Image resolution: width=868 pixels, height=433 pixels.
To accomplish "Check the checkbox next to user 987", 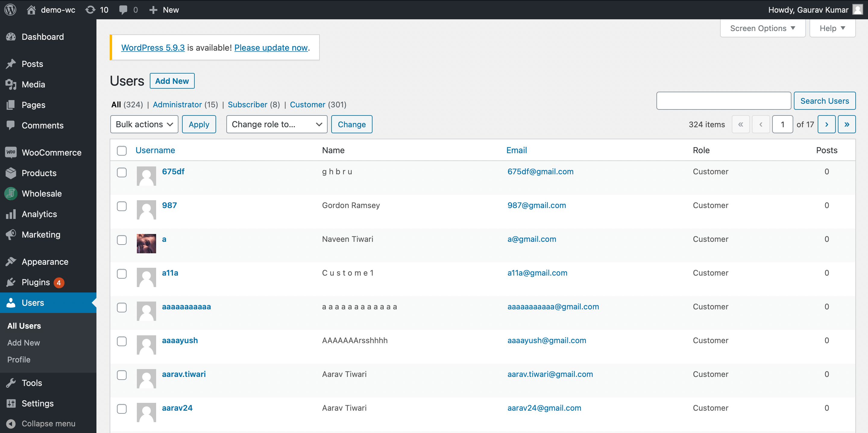I will pos(122,206).
